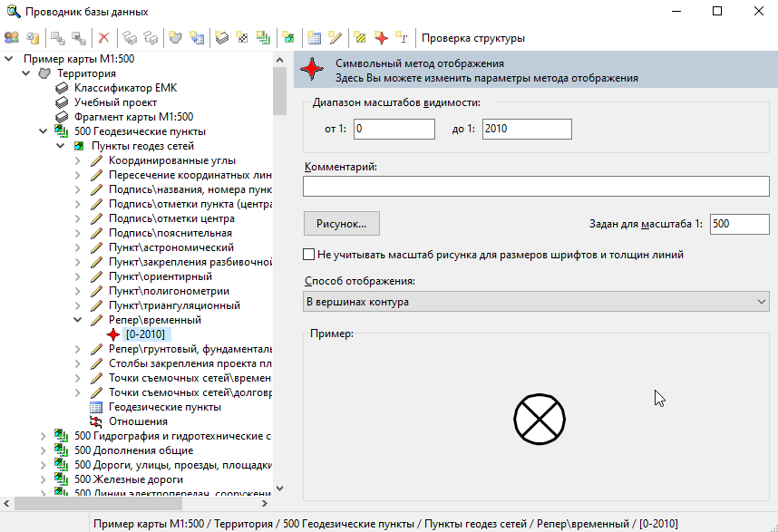Click the sheets icon beside Учебный проект
Screen dimensions: 778x532
[62, 102]
